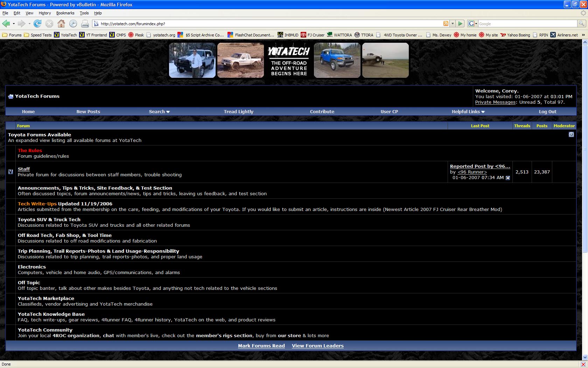Click the search magnifier icon
Screen dimensions: 588x368
click(x=581, y=23)
